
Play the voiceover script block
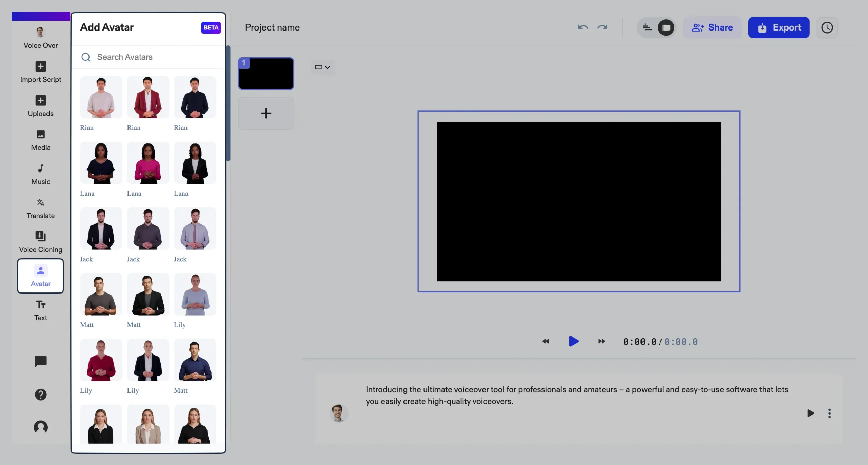pos(810,413)
